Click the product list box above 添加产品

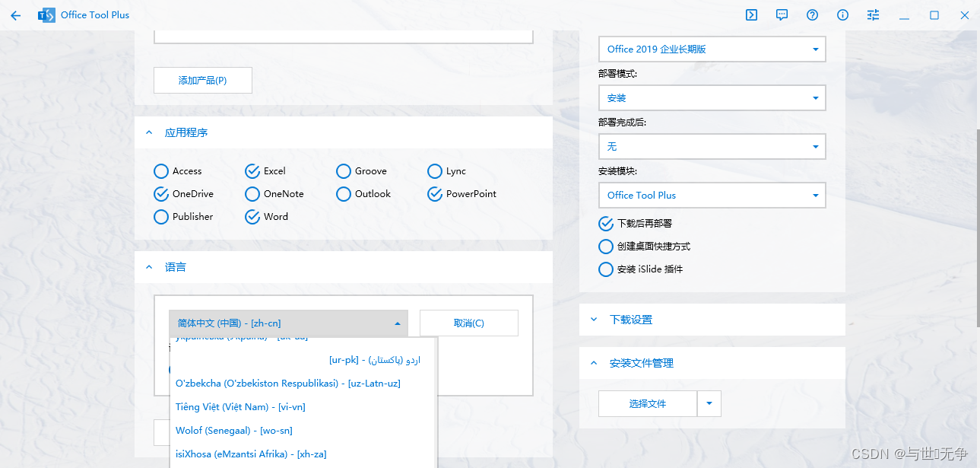(x=344, y=37)
